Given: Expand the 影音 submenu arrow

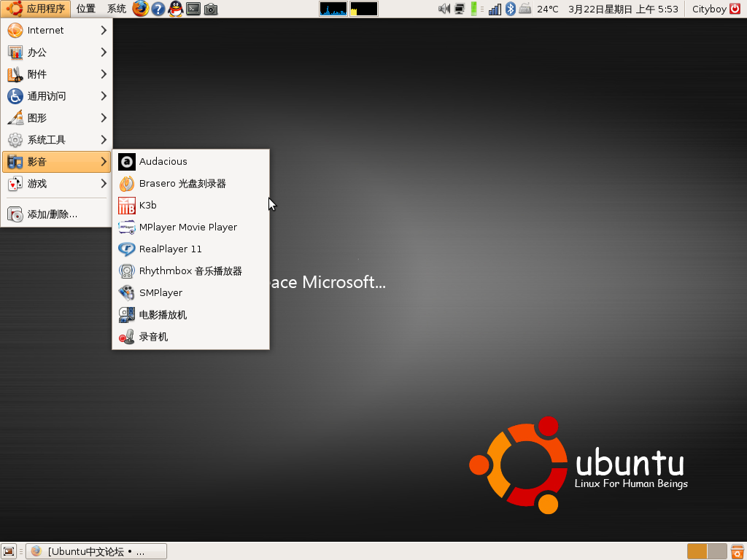Looking at the screenshot, I should [x=104, y=162].
